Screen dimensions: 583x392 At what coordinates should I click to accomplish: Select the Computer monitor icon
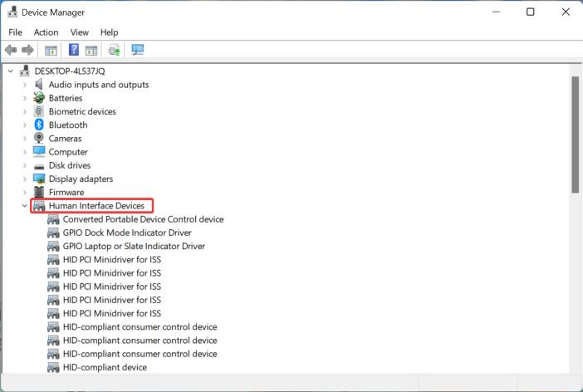click(39, 151)
